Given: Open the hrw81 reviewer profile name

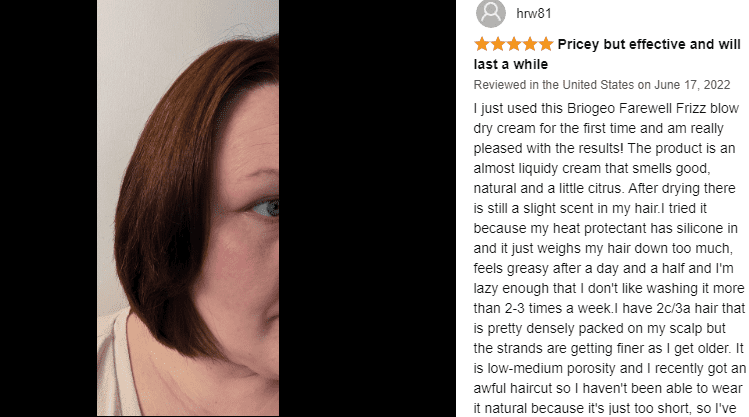Looking at the screenshot, I should pos(534,13).
